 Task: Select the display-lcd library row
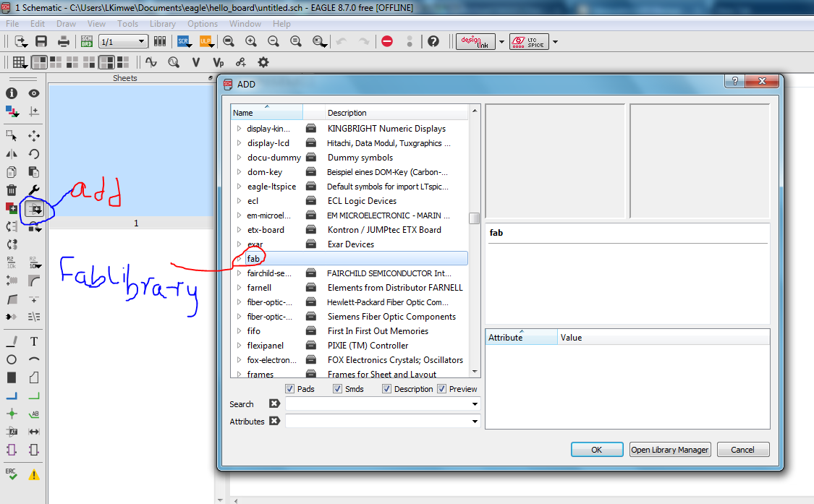[349, 143]
